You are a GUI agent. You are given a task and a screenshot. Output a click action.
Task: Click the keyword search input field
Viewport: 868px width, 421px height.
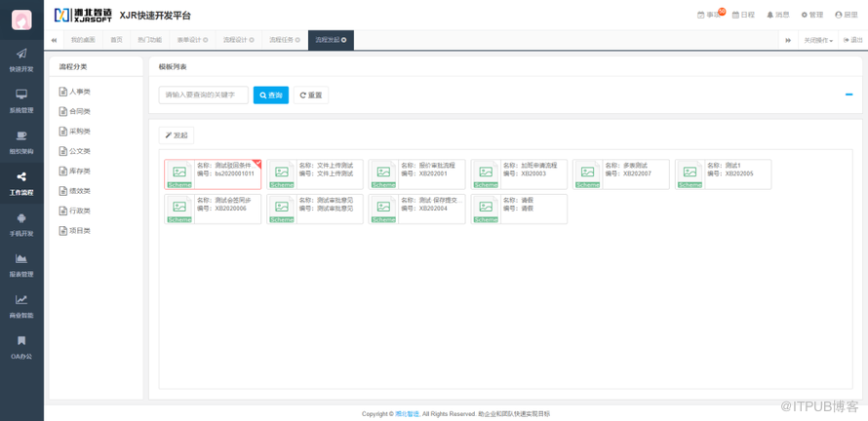(203, 95)
